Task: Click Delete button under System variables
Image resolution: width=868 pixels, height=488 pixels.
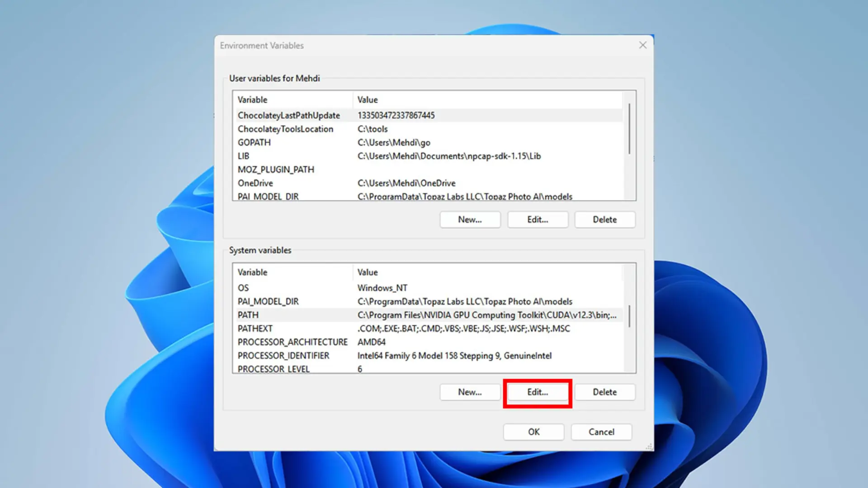Action: click(x=605, y=392)
